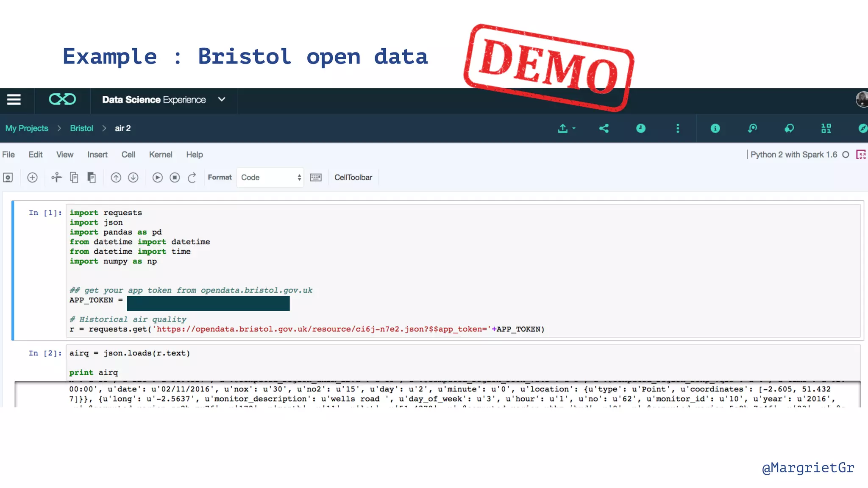Move selected cell down
The width and height of the screenshot is (868, 488).
click(x=133, y=177)
